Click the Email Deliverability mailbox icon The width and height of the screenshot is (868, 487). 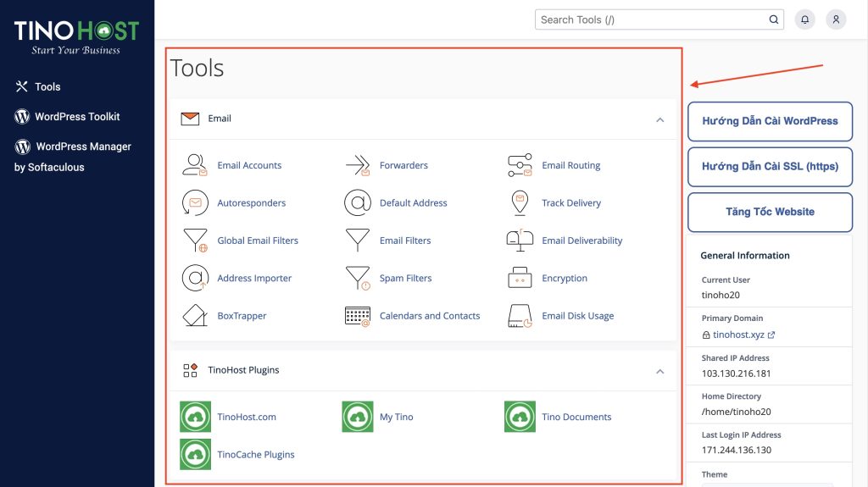[x=520, y=241]
